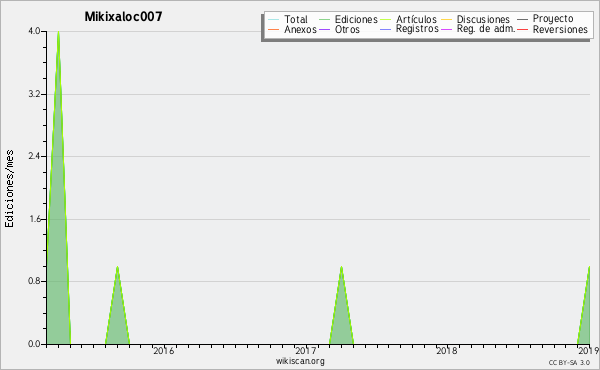This screenshot has height=370, width=600.
Task: Select the Anexos legend entry
Action: [x=300, y=29]
